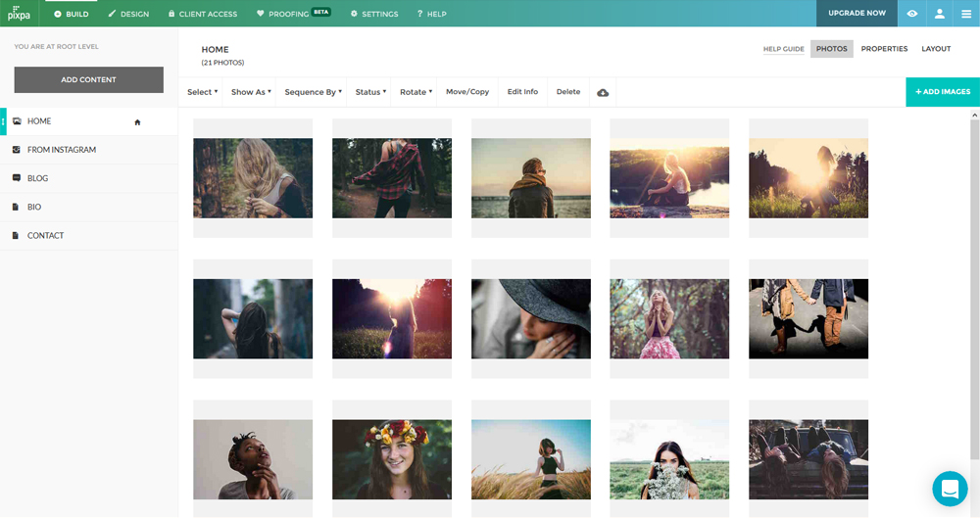Select the Home item in sidebar
This screenshot has width=980, height=518.
[x=89, y=121]
